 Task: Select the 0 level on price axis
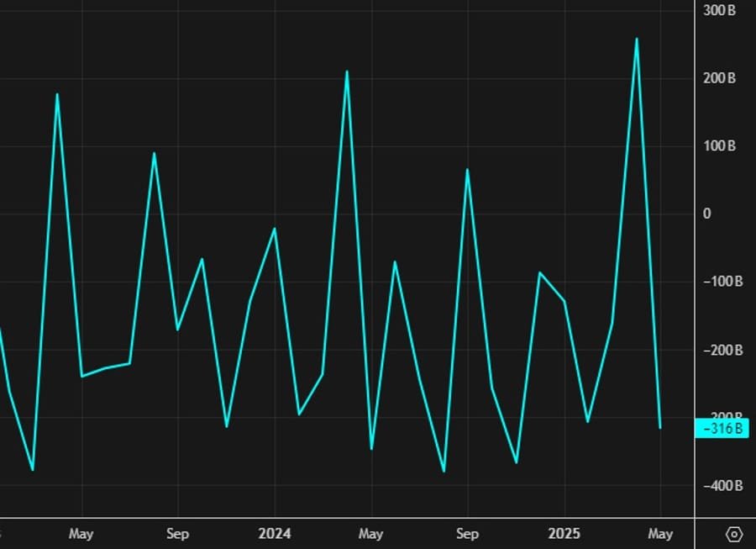coord(706,214)
